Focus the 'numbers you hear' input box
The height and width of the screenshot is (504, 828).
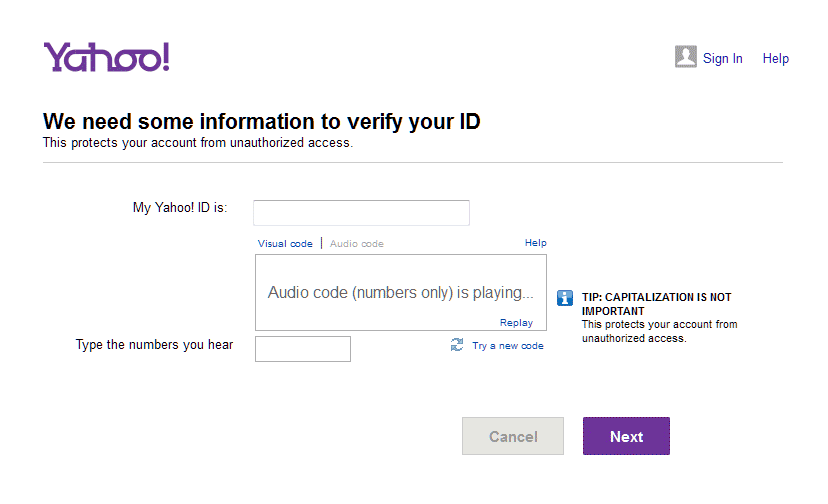[303, 349]
